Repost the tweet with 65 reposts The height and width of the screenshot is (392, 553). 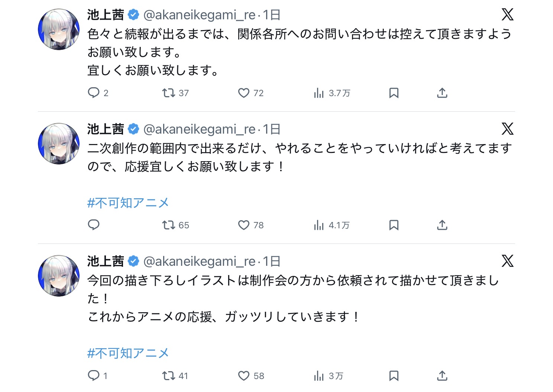(x=169, y=225)
